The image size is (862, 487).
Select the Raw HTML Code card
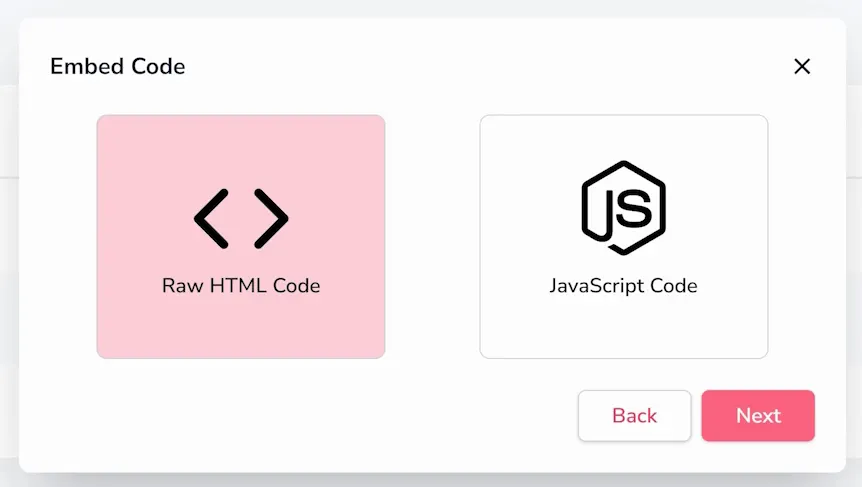241,237
